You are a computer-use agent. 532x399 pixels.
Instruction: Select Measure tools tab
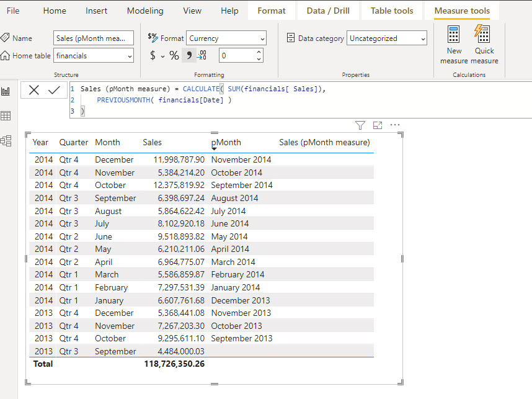point(462,11)
